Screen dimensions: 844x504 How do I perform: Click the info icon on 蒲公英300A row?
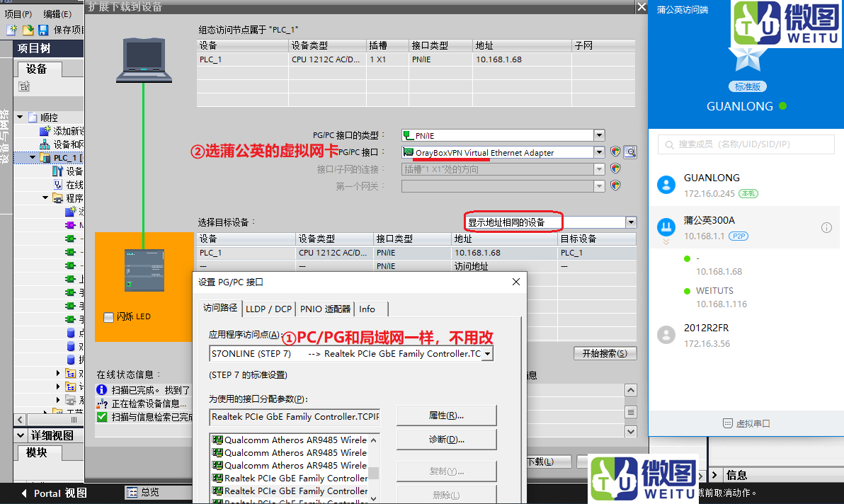826,227
